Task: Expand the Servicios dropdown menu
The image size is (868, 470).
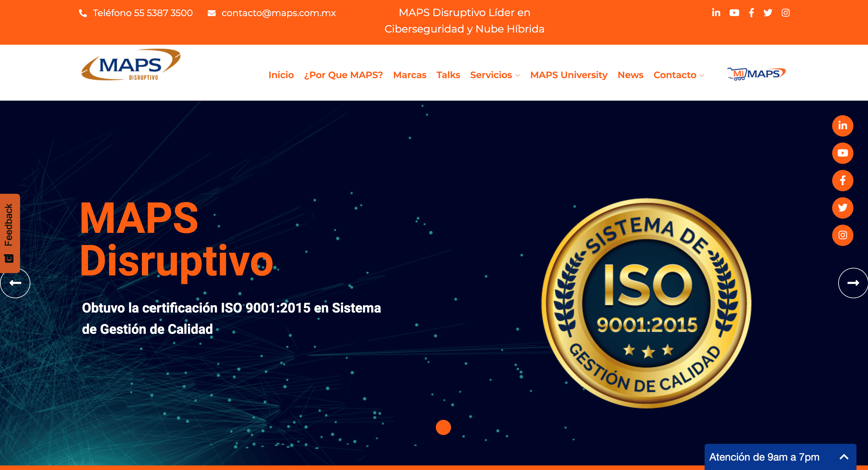Action: pyautogui.click(x=495, y=75)
